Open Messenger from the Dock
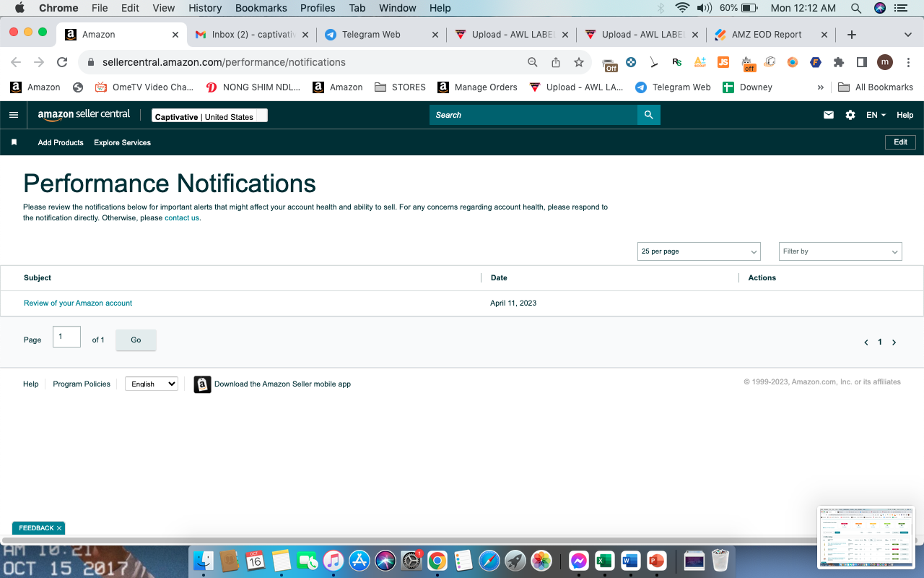The height and width of the screenshot is (578, 924). tap(579, 561)
